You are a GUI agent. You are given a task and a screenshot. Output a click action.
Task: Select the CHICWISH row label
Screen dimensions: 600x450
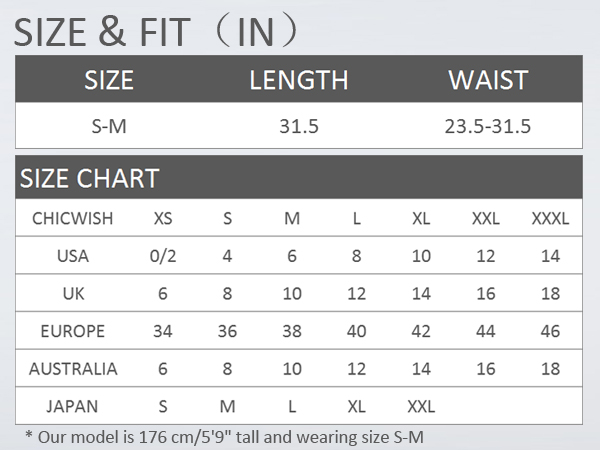click(x=73, y=218)
